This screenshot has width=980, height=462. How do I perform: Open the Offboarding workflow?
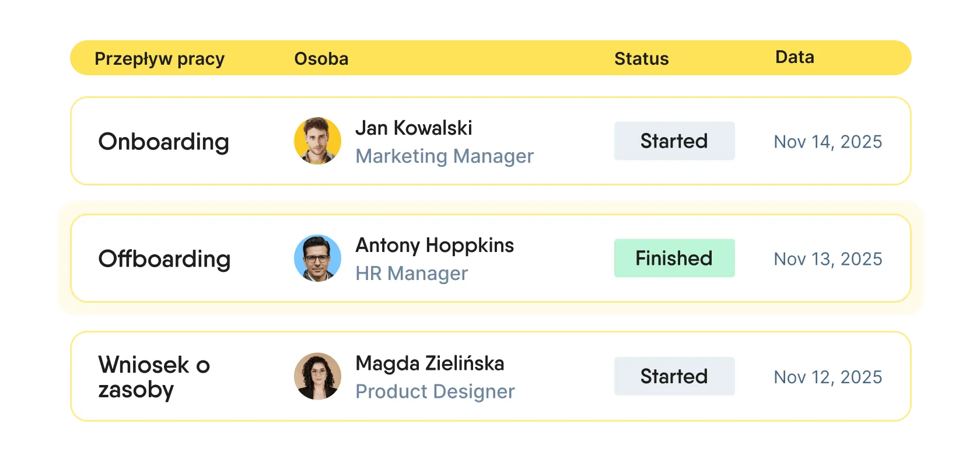click(x=164, y=259)
